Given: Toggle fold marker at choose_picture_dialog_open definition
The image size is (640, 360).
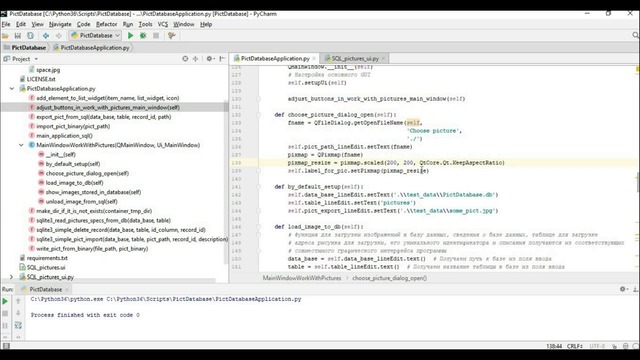Looking at the screenshot, I should click(x=258, y=115).
